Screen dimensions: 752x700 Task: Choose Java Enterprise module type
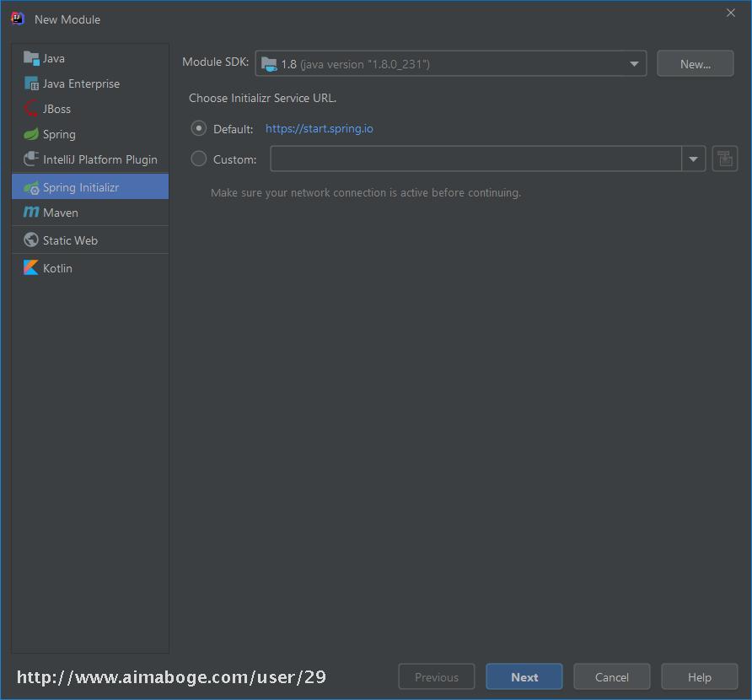[x=90, y=83]
